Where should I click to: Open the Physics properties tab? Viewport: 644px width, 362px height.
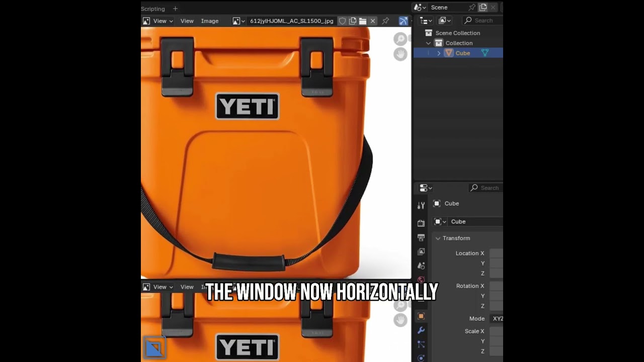421,358
